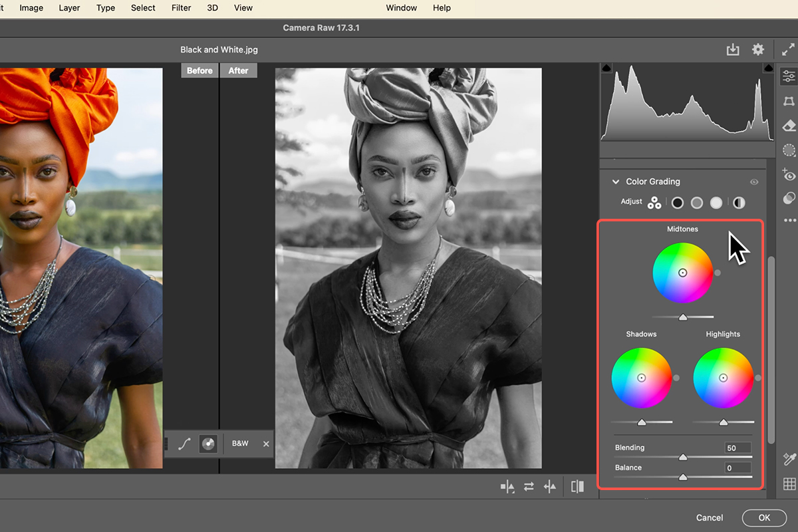Open the Masking tool
The height and width of the screenshot is (532, 798).
pyautogui.click(x=789, y=150)
